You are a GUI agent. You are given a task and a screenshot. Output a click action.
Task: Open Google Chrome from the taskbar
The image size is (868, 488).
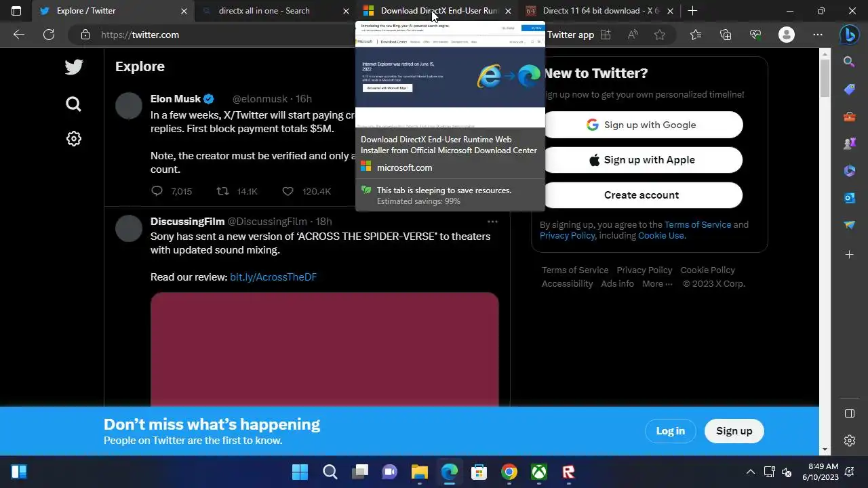pos(509,472)
